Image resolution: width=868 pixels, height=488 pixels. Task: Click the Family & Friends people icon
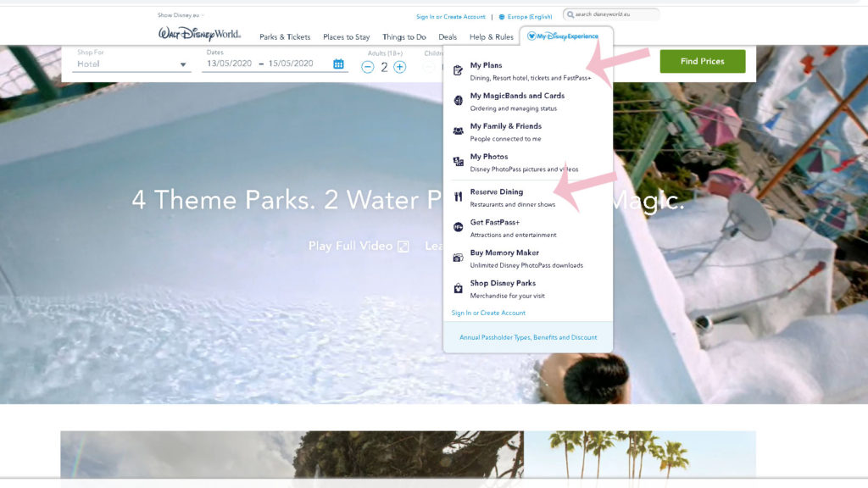point(458,131)
